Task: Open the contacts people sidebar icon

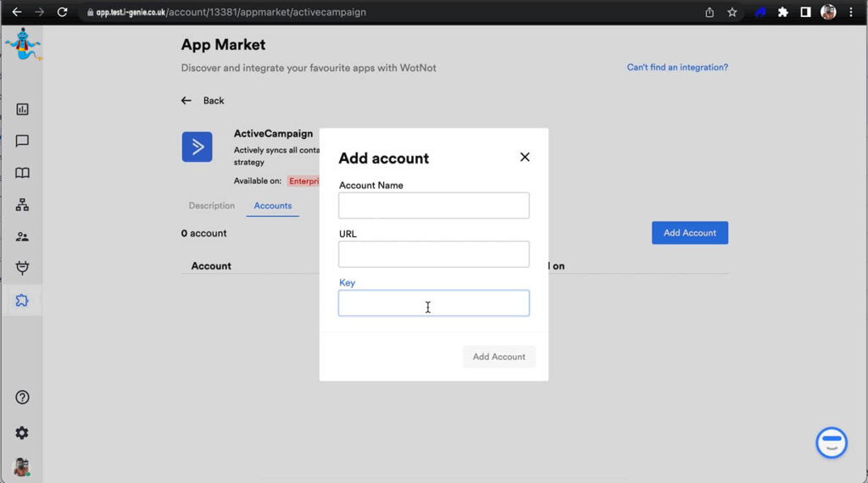Action: (22, 237)
